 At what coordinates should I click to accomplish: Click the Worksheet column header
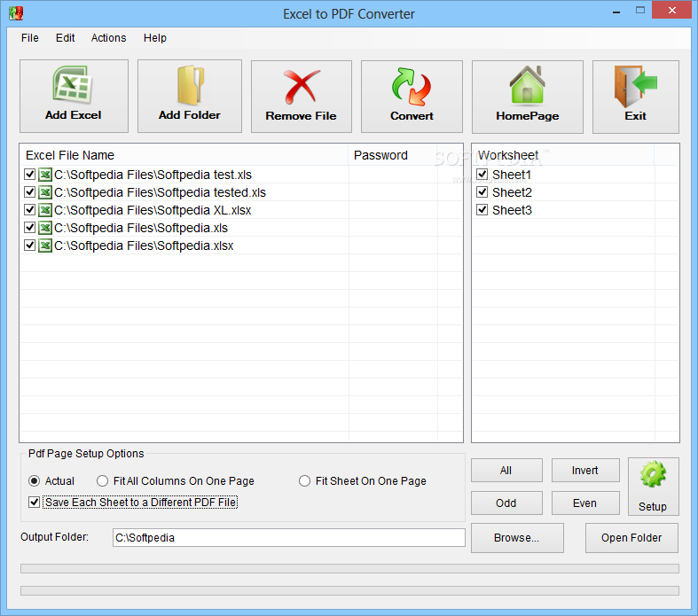pos(563,155)
